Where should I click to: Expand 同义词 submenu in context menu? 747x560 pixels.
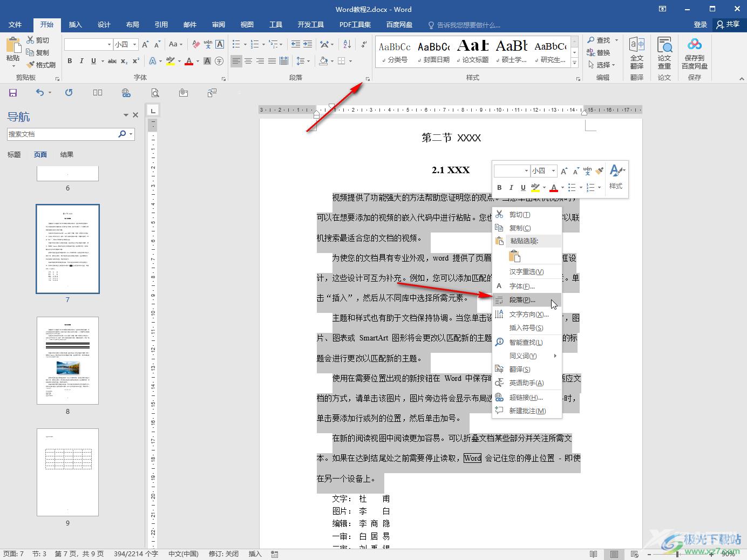click(527, 356)
